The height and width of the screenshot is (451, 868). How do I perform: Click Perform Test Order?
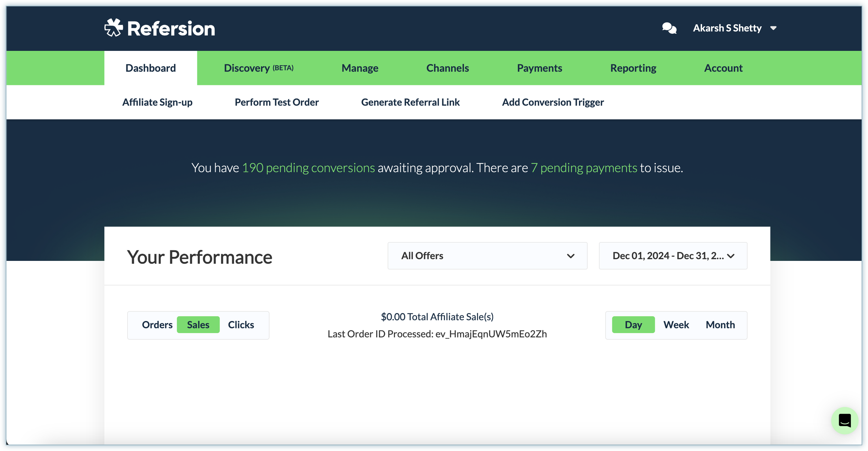pyautogui.click(x=277, y=102)
